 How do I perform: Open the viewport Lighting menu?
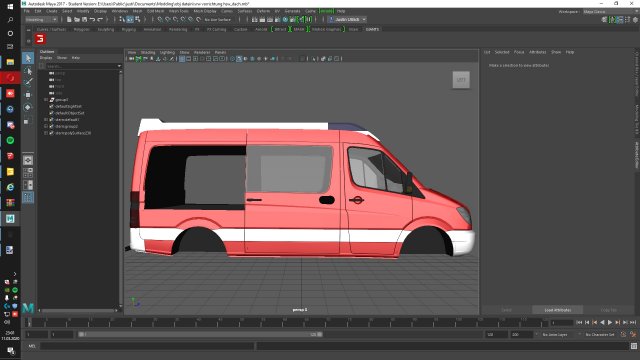(167, 52)
